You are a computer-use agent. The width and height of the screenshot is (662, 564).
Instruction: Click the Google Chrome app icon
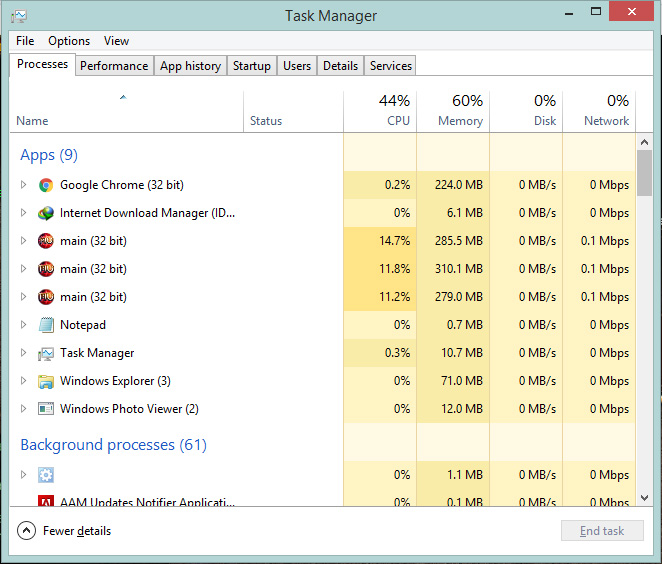(x=46, y=185)
